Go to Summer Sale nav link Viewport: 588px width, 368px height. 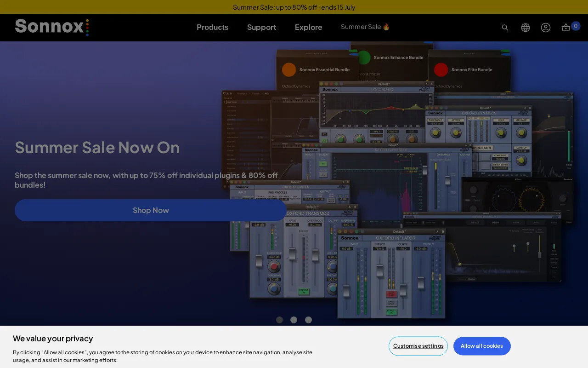[x=365, y=27]
